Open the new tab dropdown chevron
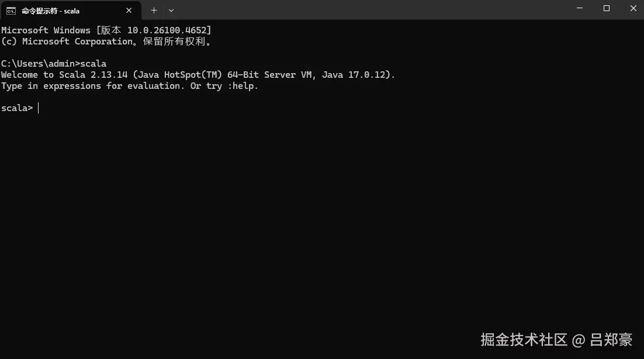644x359 pixels. point(171,10)
